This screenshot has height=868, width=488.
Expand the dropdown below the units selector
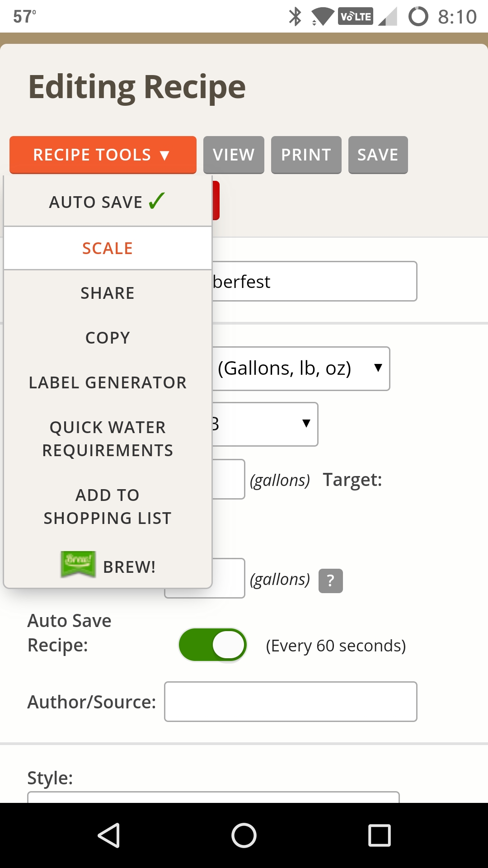(265, 424)
